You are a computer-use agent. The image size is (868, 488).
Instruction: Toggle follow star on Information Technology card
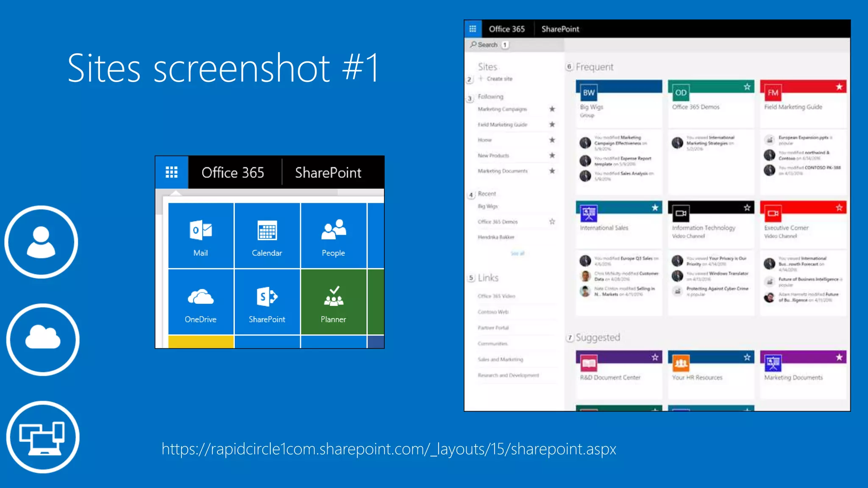coord(747,208)
